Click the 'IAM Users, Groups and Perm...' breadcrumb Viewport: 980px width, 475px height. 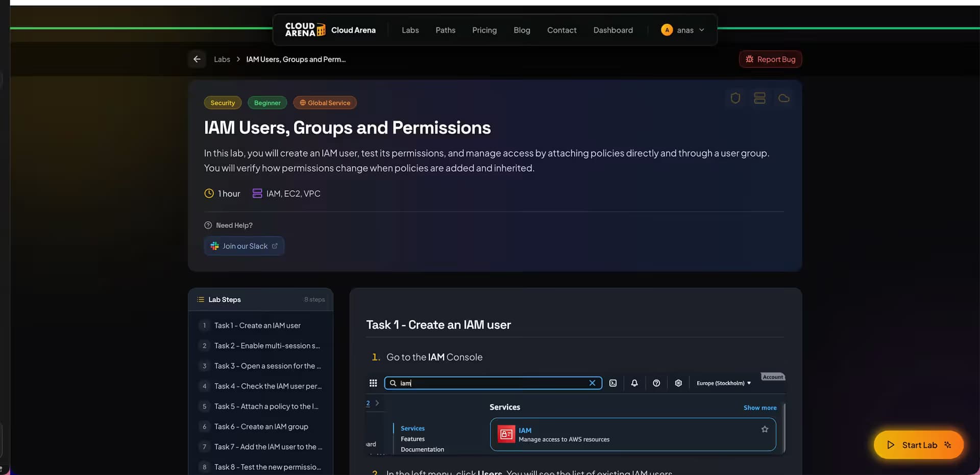[x=296, y=59]
